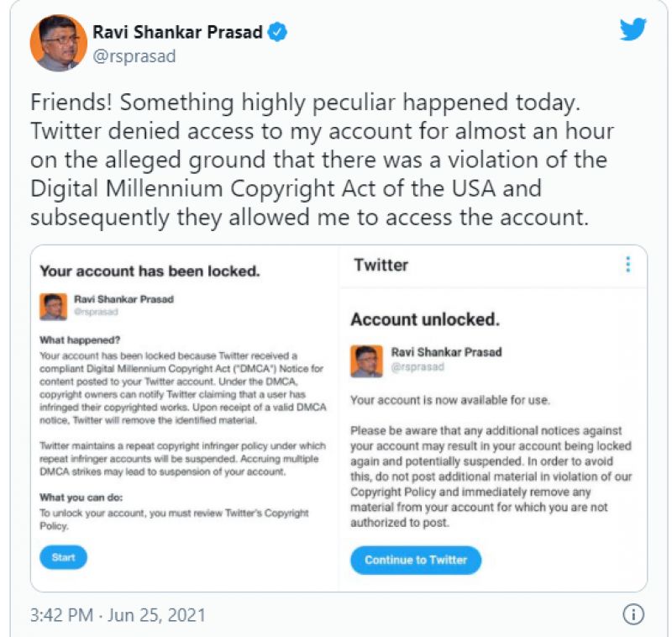The height and width of the screenshot is (637, 672).
Task: Open the @rsprasad handle under author name
Action: [x=134, y=57]
